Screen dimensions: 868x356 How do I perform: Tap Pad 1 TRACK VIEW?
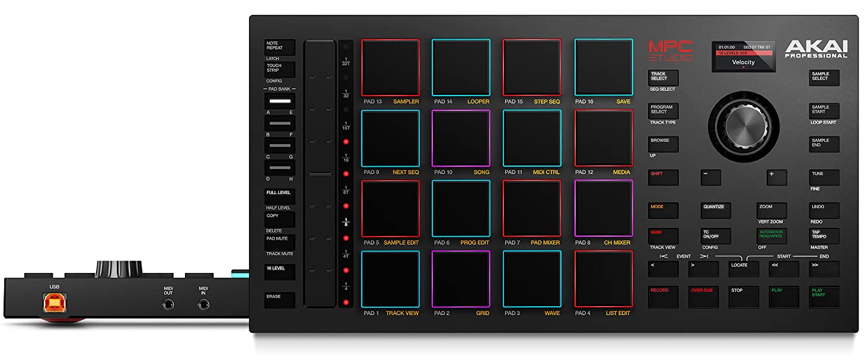[x=390, y=279]
